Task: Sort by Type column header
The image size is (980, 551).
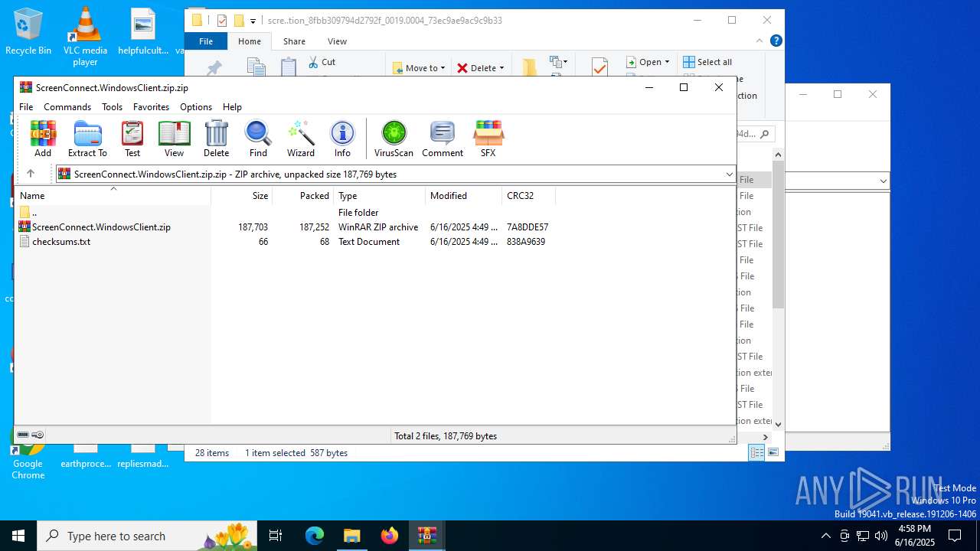Action: [x=380, y=196]
